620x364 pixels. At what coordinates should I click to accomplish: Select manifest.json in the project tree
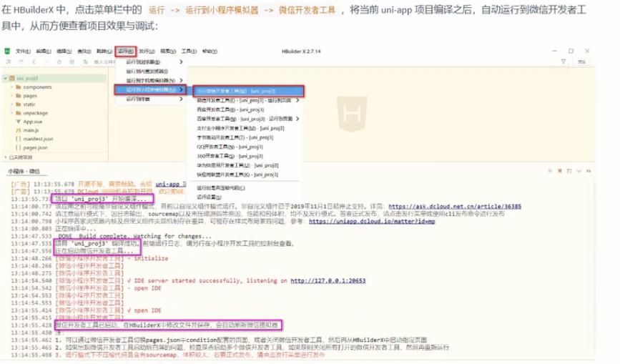click(x=38, y=139)
